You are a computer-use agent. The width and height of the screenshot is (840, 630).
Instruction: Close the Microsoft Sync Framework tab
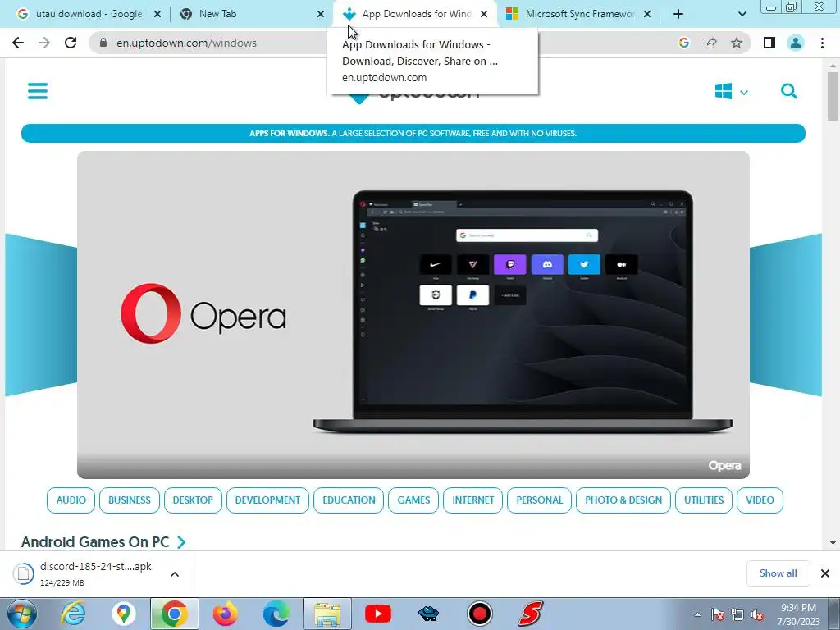click(647, 14)
